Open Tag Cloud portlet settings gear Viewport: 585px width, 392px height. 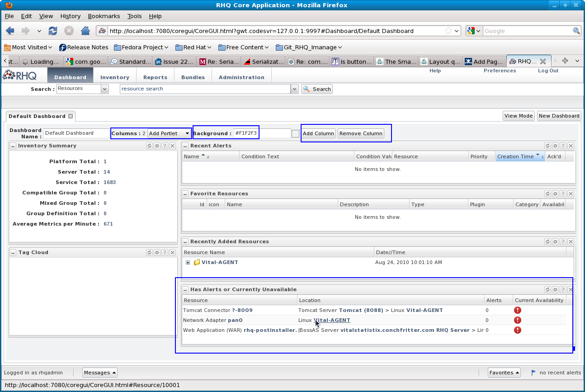click(x=157, y=252)
